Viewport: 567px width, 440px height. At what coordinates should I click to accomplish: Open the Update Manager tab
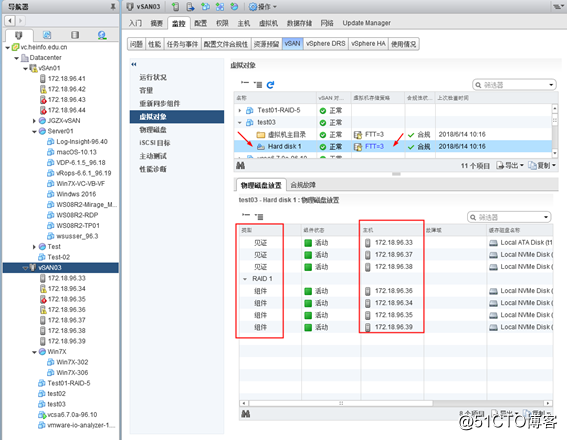pos(367,23)
